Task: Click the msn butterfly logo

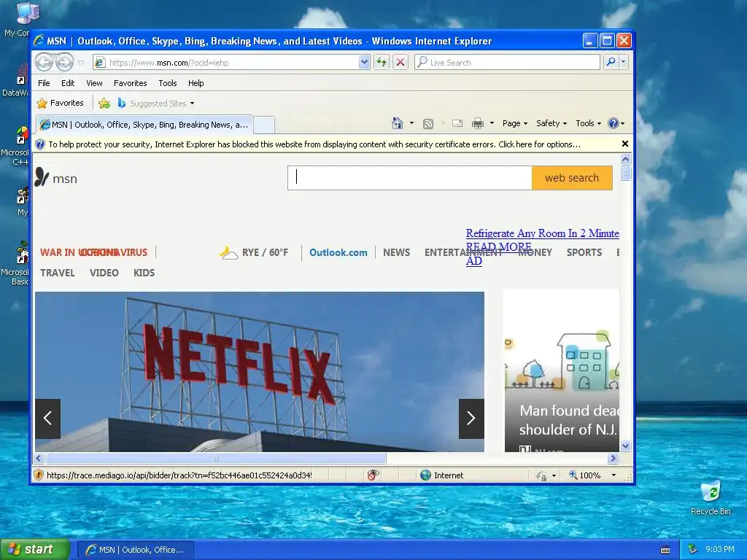Action: 42,177
